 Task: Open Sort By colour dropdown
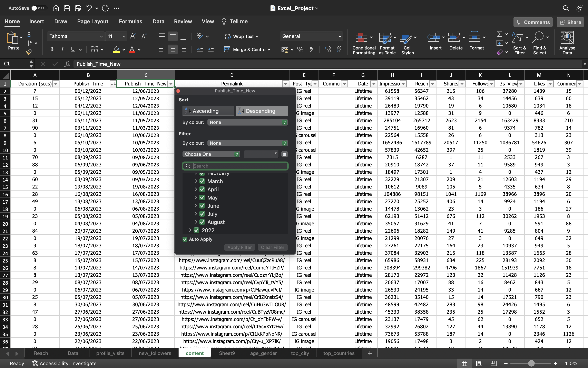point(247,122)
